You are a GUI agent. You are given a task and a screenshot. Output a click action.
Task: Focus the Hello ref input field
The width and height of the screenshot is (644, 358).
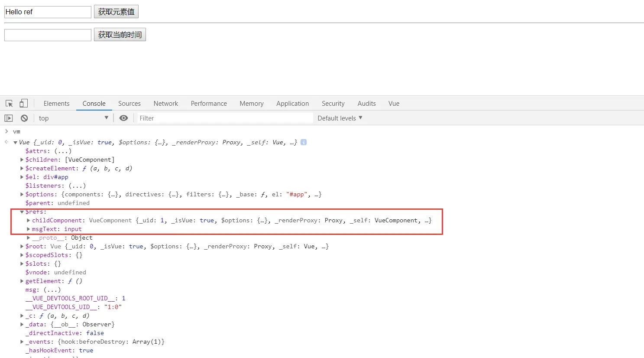point(48,12)
